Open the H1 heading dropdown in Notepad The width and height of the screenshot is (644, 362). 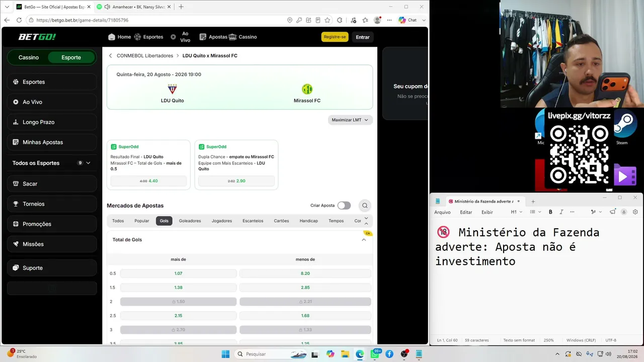[x=517, y=212]
